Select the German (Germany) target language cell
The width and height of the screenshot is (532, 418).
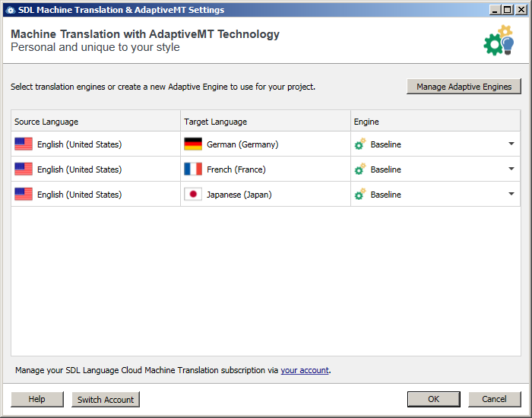(x=266, y=144)
